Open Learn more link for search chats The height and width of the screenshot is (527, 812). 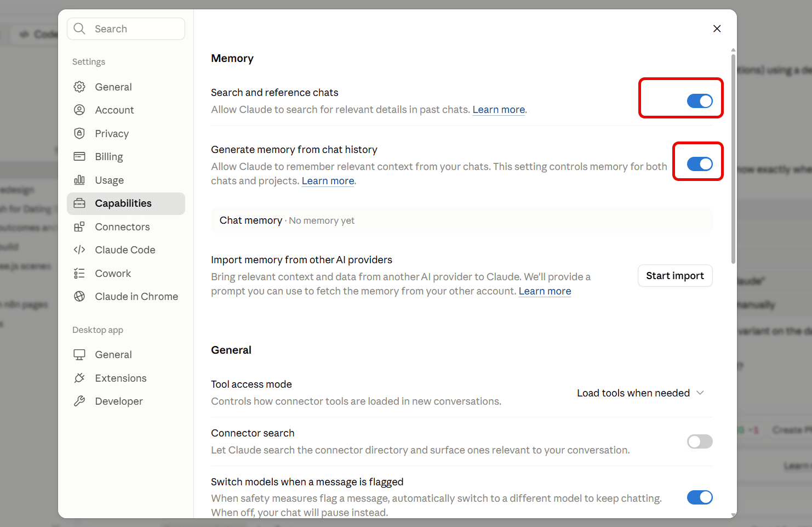(499, 110)
